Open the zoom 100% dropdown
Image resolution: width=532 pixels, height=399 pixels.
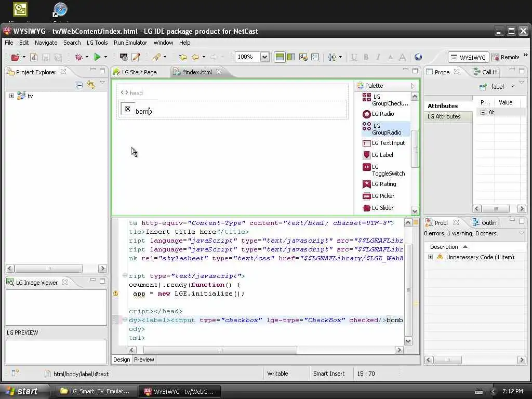tap(265, 57)
